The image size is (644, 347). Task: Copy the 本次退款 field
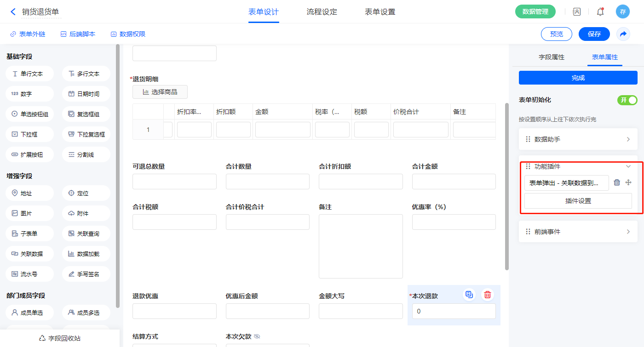pyautogui.click(x=469, y=295)
